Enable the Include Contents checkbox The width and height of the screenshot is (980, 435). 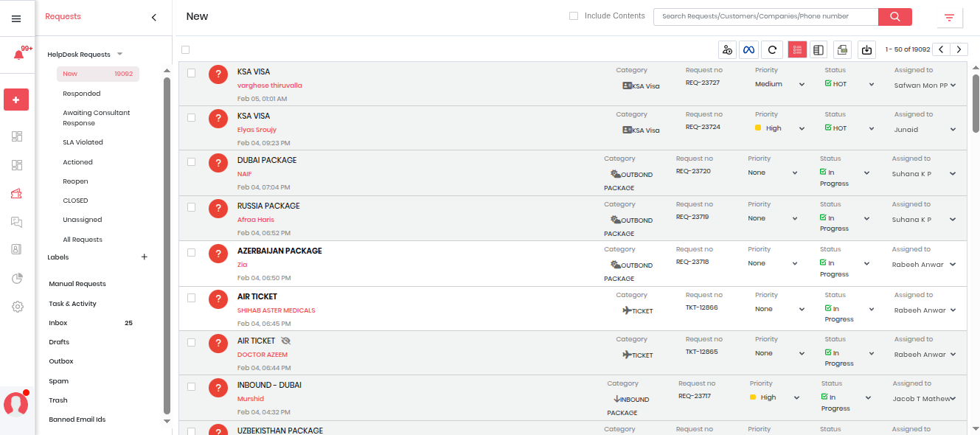(x=574, y=16)
